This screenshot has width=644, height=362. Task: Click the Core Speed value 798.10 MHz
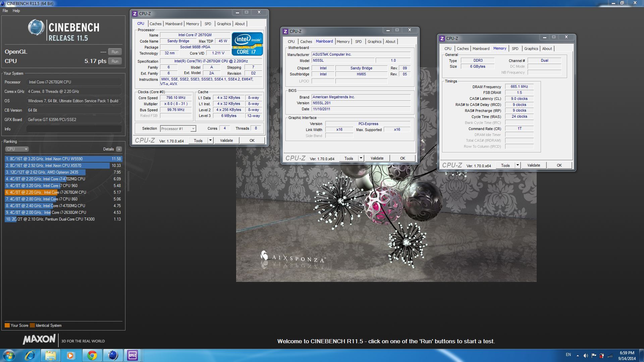pyautogui.click(x=176, y=98)
